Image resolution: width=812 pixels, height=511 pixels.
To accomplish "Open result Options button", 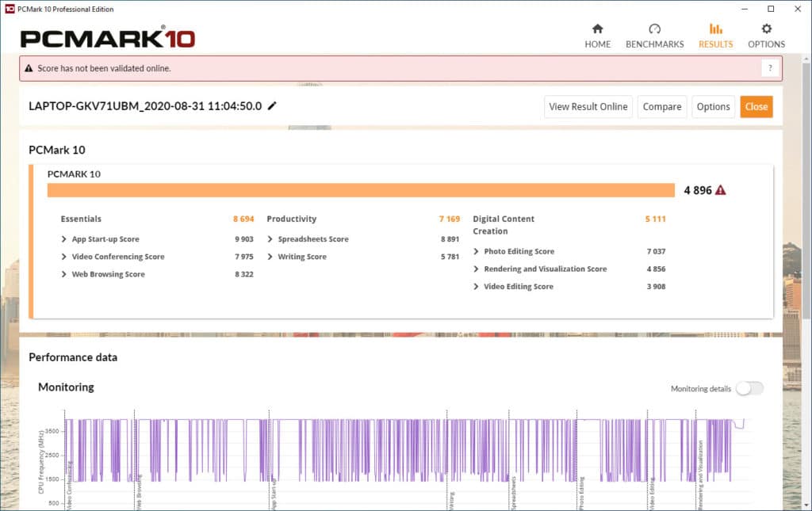I will pos(713,106).
